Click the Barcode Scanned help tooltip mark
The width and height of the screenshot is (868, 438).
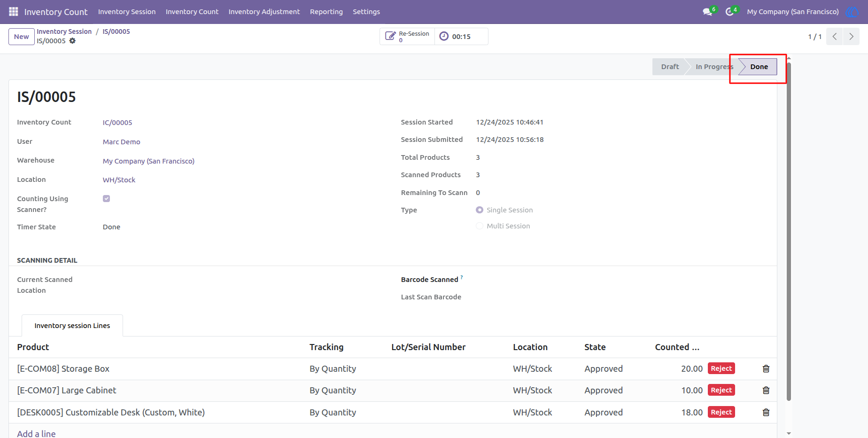pos(462,277)
